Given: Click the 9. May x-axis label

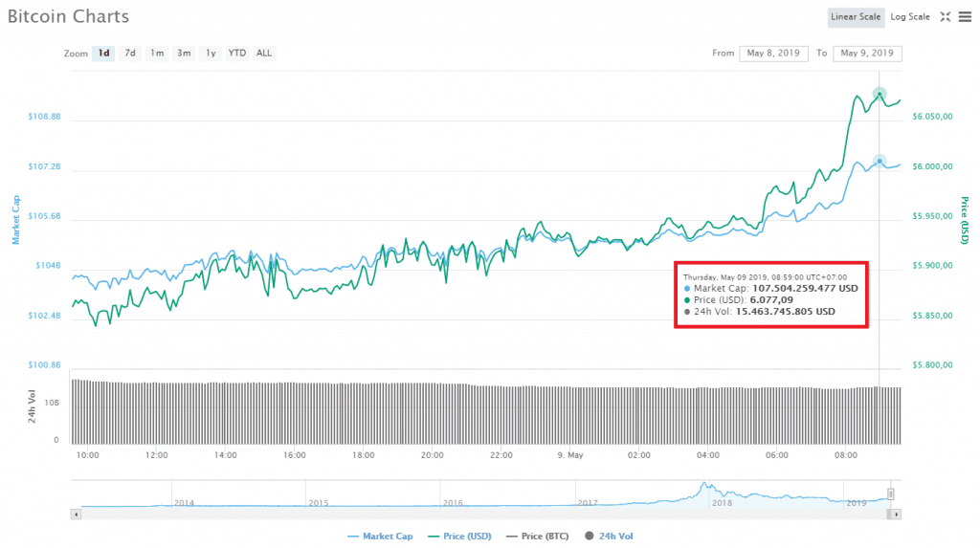Looking at the screenshot, I should (570, 455).
